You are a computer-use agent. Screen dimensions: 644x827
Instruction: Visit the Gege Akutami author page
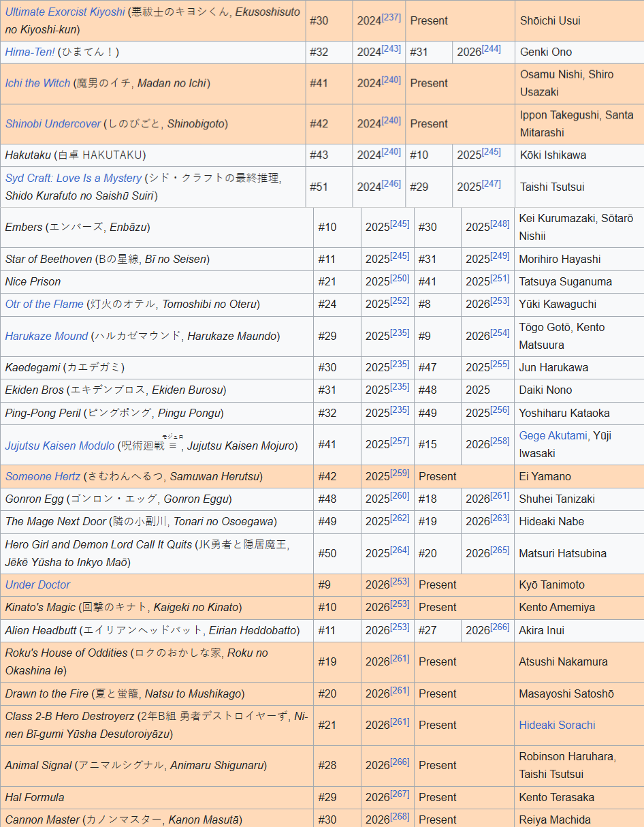click(x=553, y=435)
